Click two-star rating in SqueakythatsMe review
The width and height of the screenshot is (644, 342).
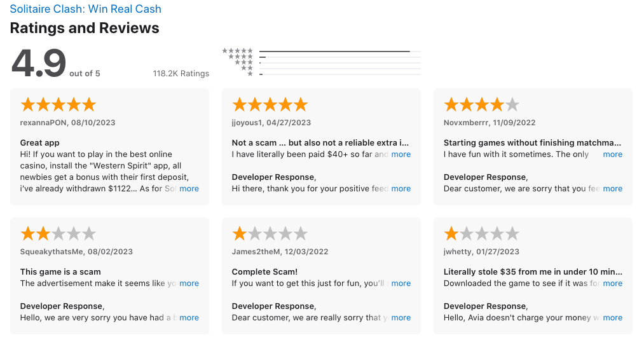[x=58, y=234]
